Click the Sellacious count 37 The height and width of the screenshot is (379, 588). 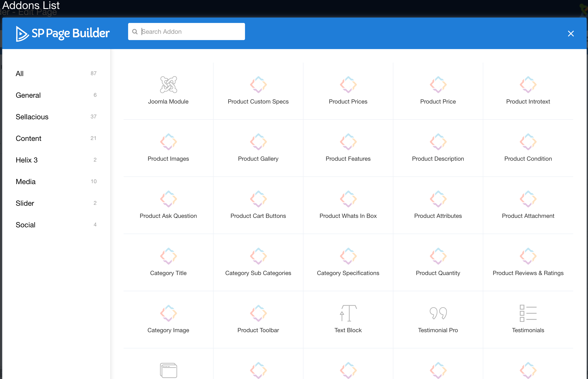tap(93, 117)
